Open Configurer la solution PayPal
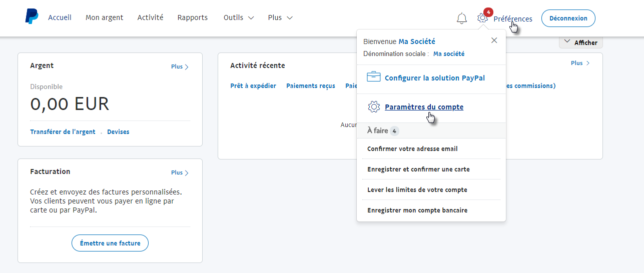Viewport: 644px width, 273px height. coord(435,78)
